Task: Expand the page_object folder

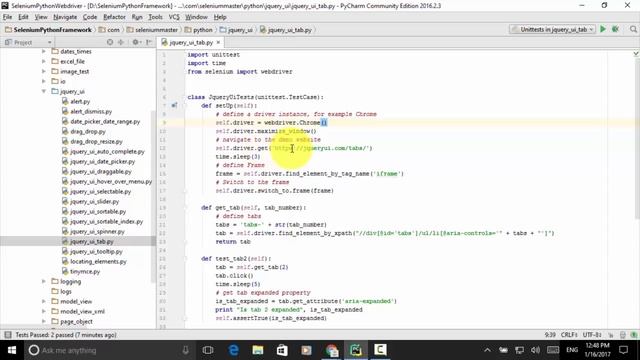Action: [x=44, y=321]
